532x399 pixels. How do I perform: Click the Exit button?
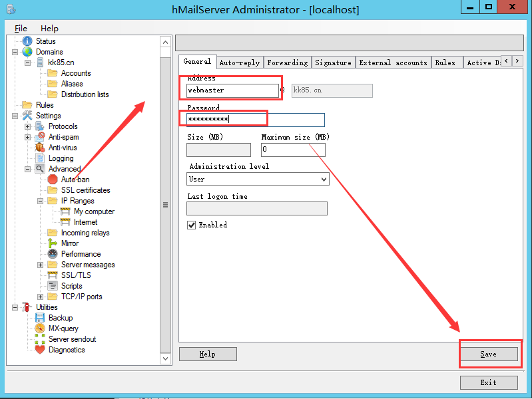pos(489,383)
